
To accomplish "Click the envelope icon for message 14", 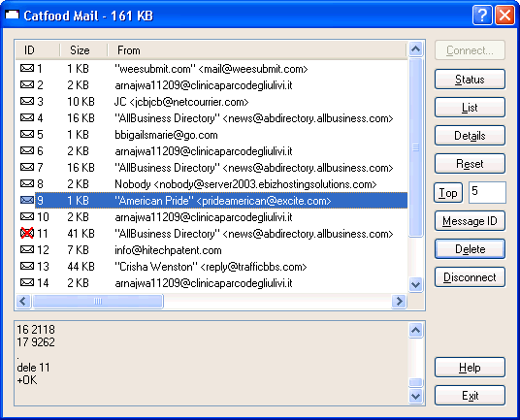I will (x=27, y=283).
